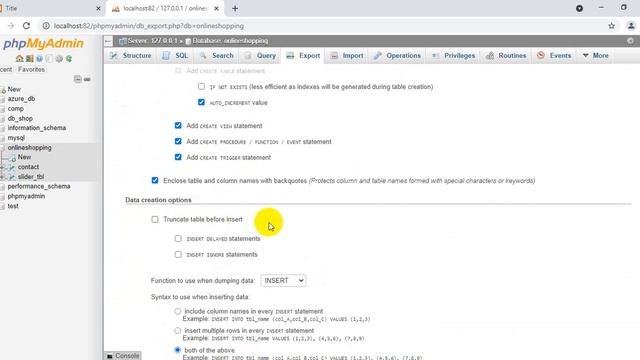Open the Query tab
Screen dimensions: 640x360
[260, 56]
